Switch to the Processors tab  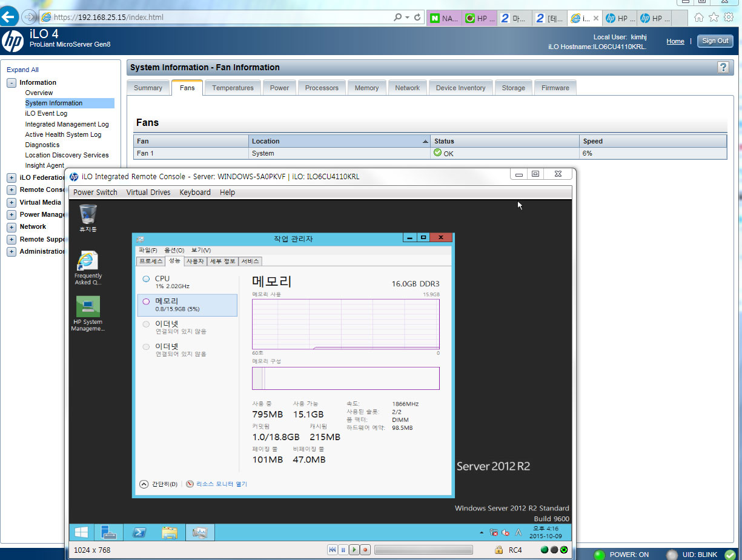tap(322, 88)
